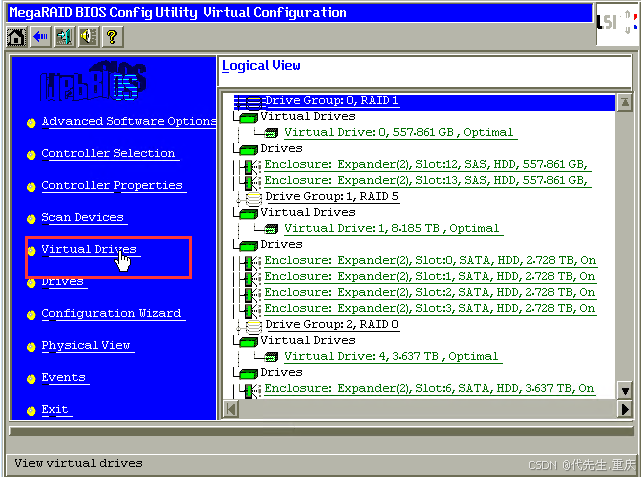Click the Virtual Drive 0 icon
Screen dimensions: 641x477
pos(271,133)
